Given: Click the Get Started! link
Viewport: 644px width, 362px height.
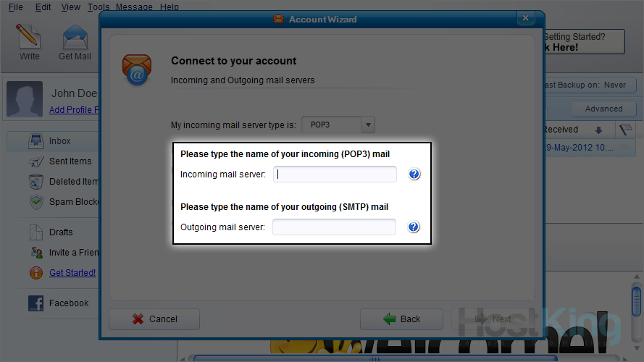Looking at the screenshot, I should (x=72, y=273).
